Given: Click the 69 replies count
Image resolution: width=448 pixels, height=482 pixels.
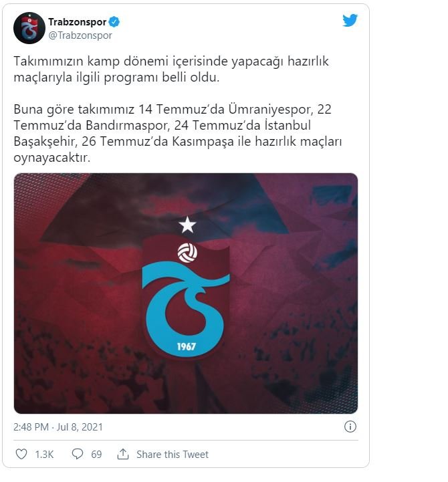Looking at the screenshot, I should pyautogui.click(x=96, y=455).
